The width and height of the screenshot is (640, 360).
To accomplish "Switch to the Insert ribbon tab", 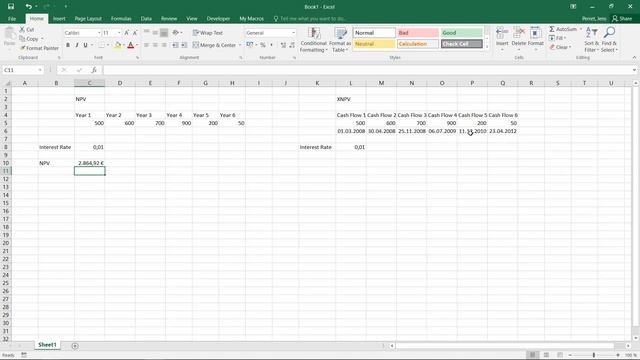I will tap(59, 19).
